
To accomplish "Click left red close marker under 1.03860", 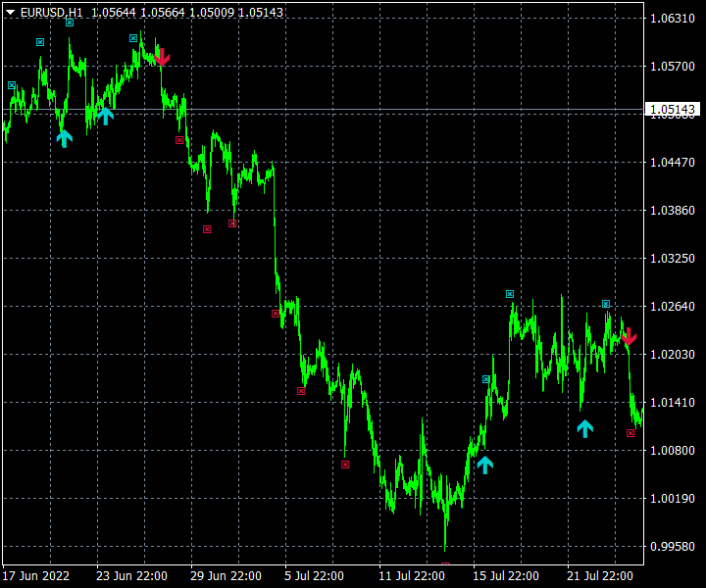I will click(207, 229).
